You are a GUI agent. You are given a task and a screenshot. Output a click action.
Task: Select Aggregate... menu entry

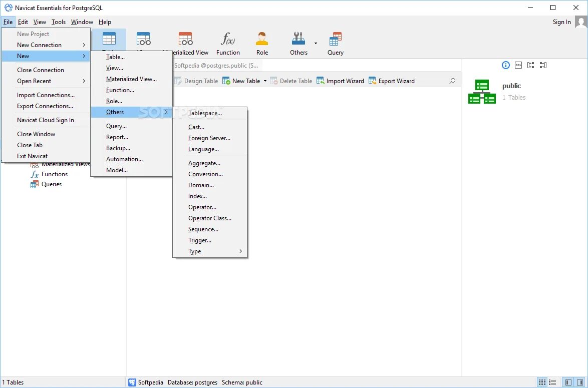210,163
